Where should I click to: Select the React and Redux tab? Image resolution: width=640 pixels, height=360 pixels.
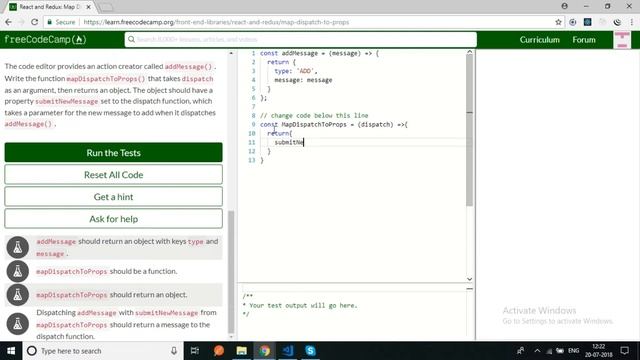[49, 7]
